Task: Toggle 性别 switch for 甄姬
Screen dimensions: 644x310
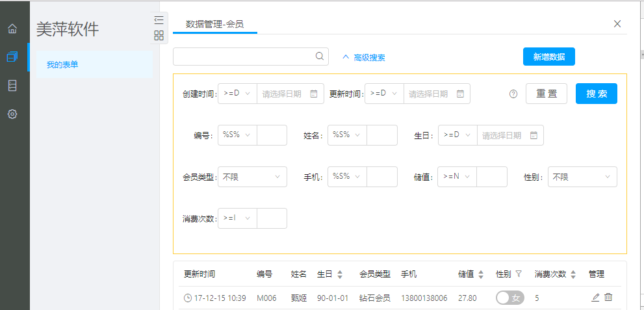Action: (510, 298)
